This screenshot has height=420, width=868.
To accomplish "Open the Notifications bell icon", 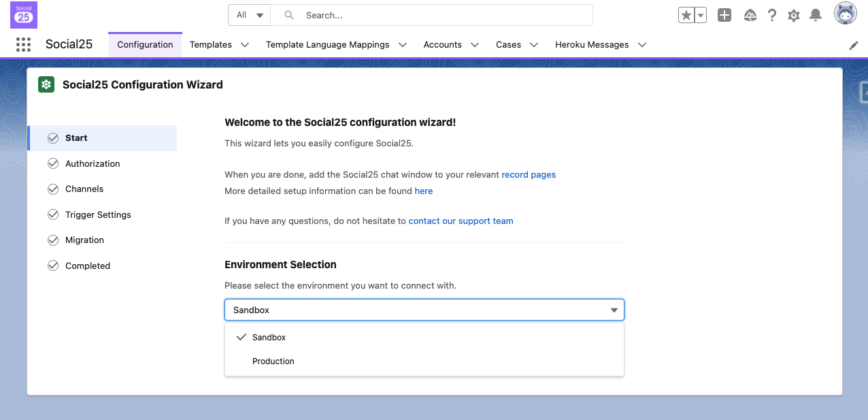I will click(816, 15).
